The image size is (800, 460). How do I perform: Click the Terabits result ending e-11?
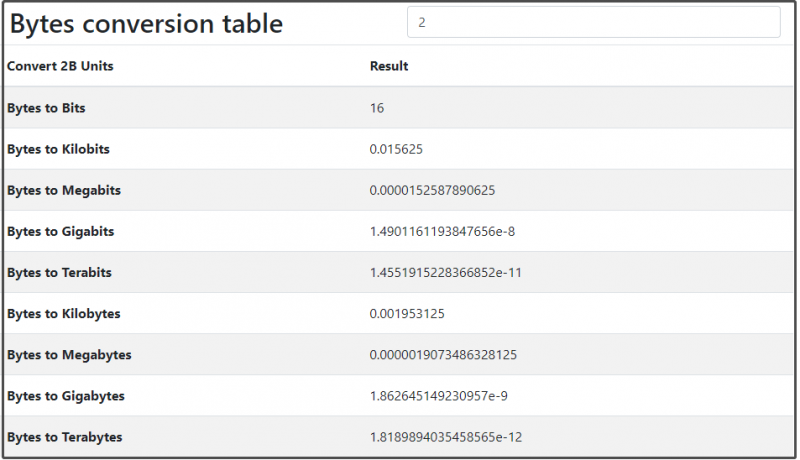click(445, 273)
